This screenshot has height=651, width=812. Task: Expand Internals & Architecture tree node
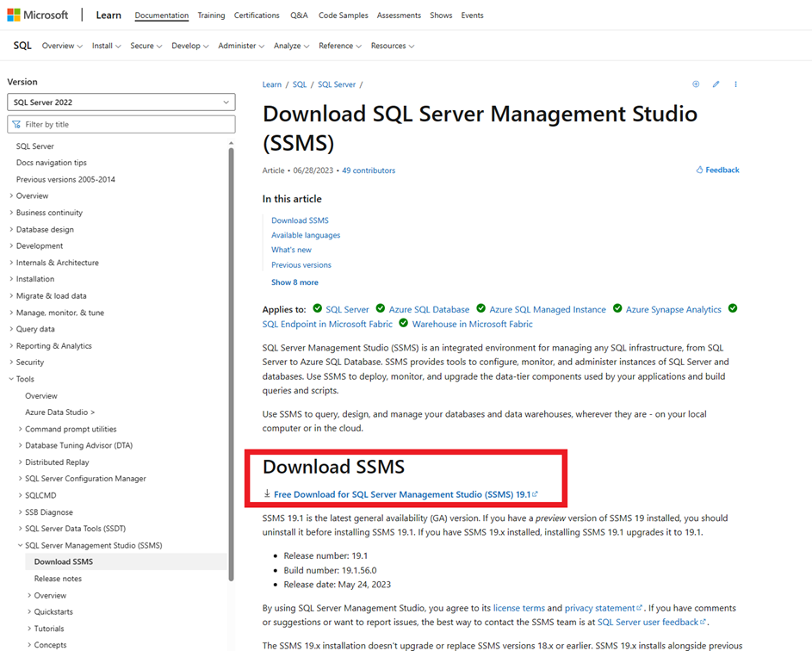[x=11, y=263]
